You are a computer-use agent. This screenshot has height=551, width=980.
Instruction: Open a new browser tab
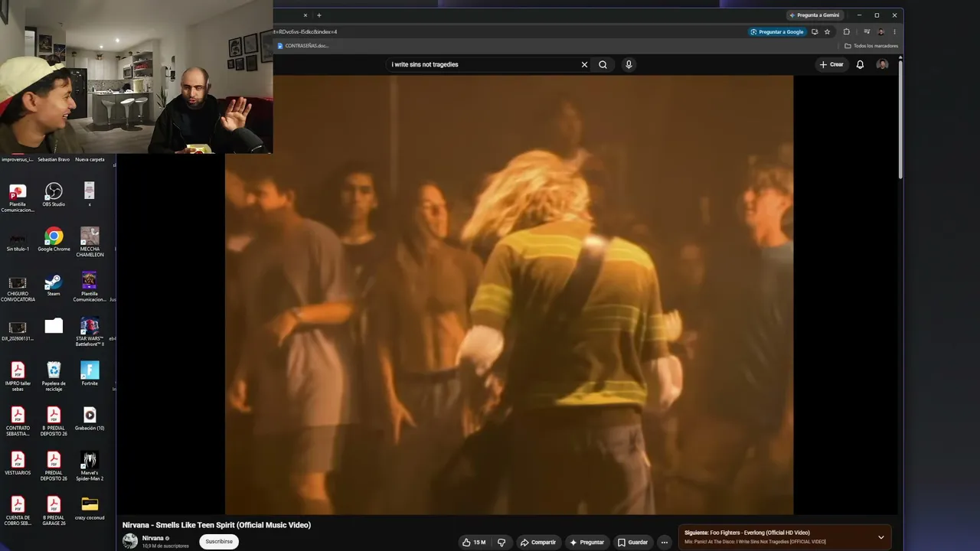coord(319,15)
